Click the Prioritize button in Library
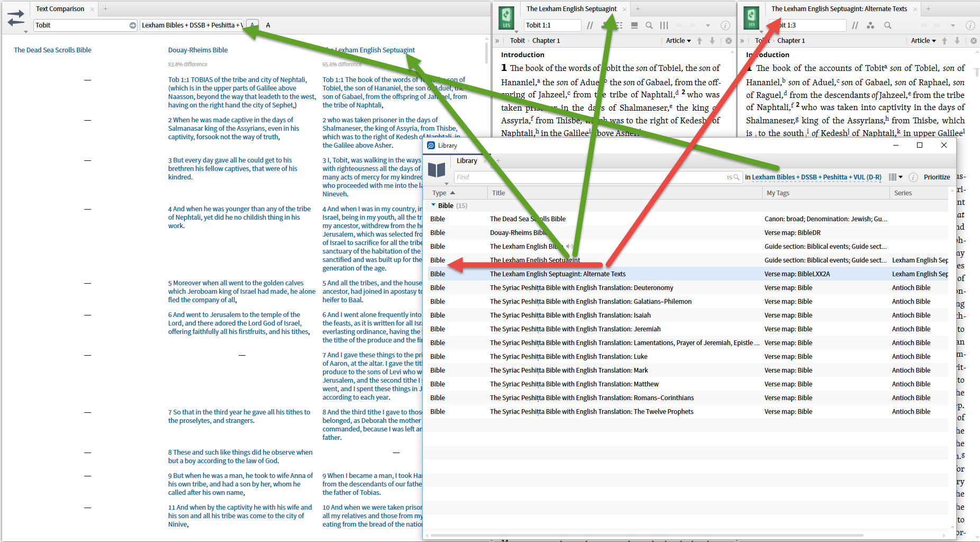Screen dimensions: 980x542 pyautogui.click(x=937, y=177)
